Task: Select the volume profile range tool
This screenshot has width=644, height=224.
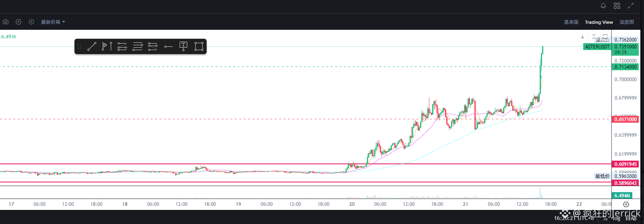Action: tap(107, 46)
